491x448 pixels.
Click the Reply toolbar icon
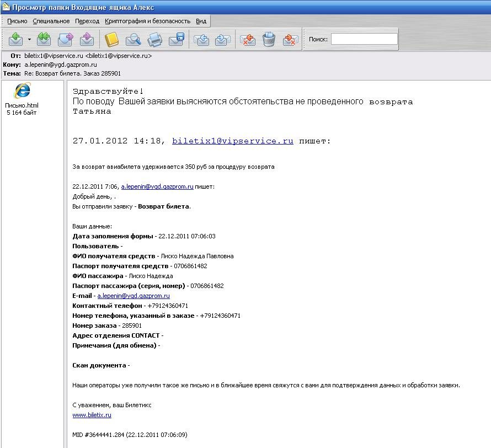tap(15, 39)
